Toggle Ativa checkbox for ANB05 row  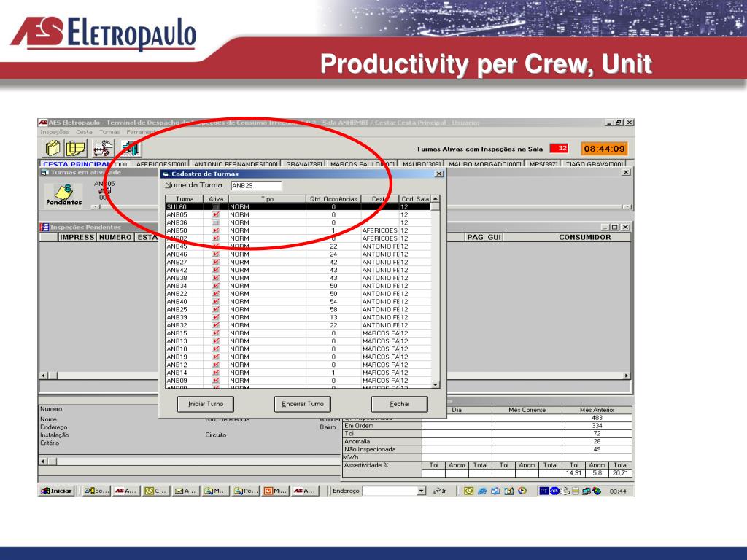click(x=216, y=215)
